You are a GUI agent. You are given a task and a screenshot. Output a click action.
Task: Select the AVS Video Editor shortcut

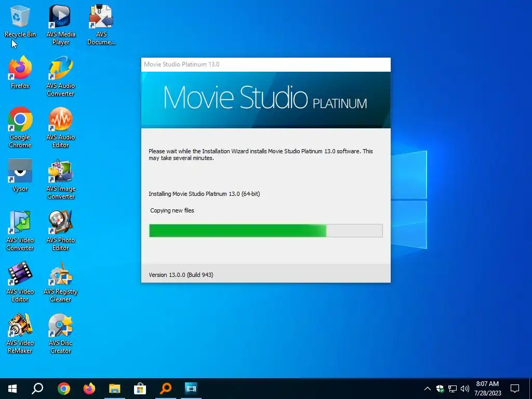click(x=20, y=282)
